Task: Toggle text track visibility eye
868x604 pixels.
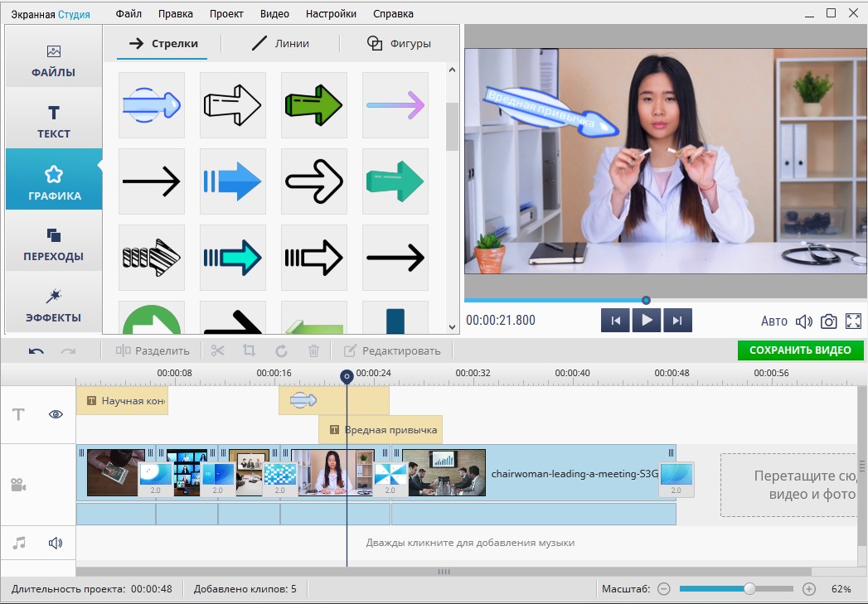Action: 56,414
